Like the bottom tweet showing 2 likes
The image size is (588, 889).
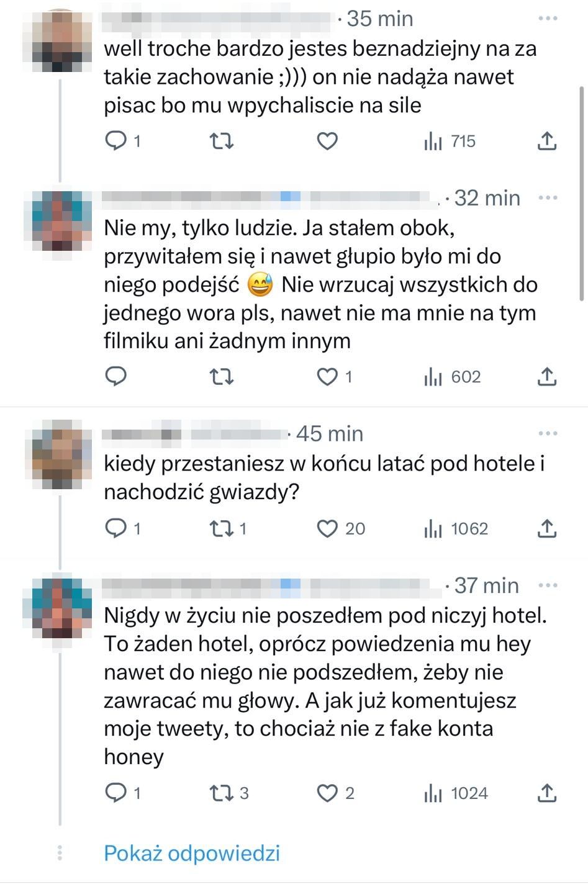[327, 793]
